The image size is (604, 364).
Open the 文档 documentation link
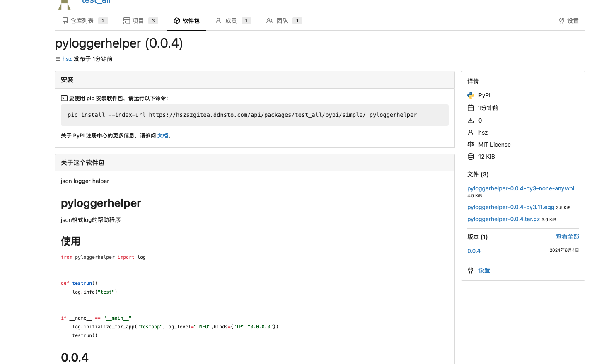pos(163,135)
